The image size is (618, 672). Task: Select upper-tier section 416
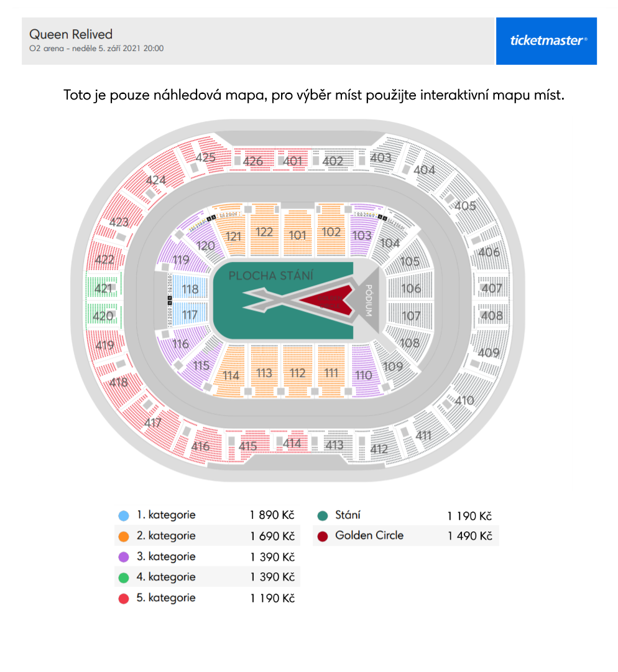(200, 446)
